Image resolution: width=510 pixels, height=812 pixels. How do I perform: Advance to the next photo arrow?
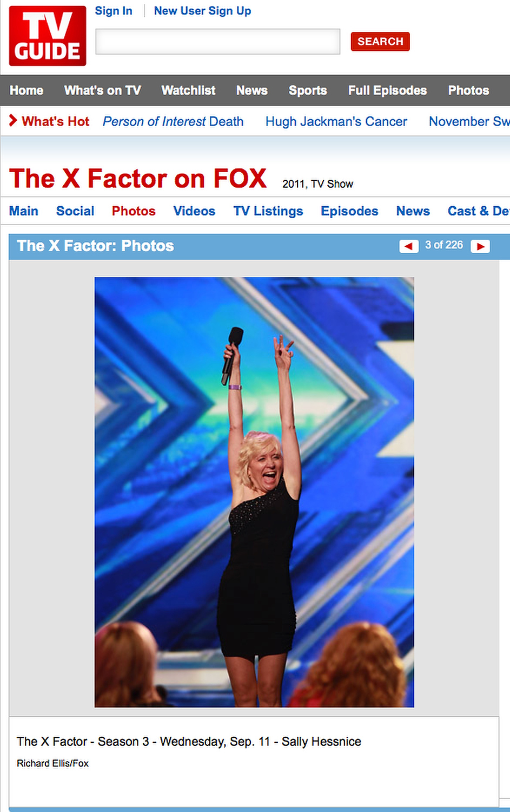[x=480, y=246]
